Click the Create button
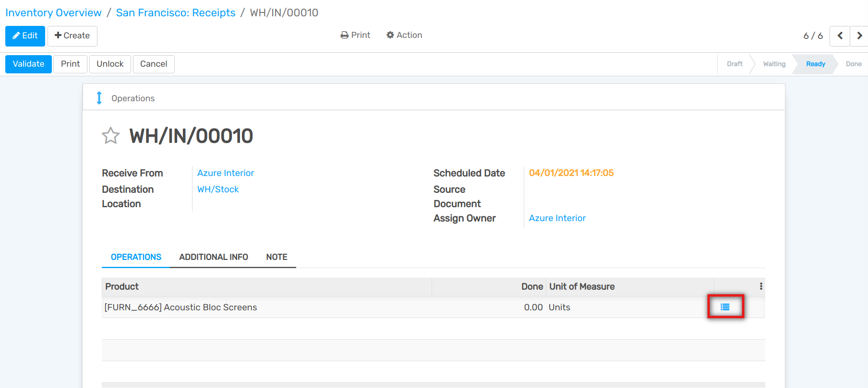The image size is (868, 388). pos(72,36)
